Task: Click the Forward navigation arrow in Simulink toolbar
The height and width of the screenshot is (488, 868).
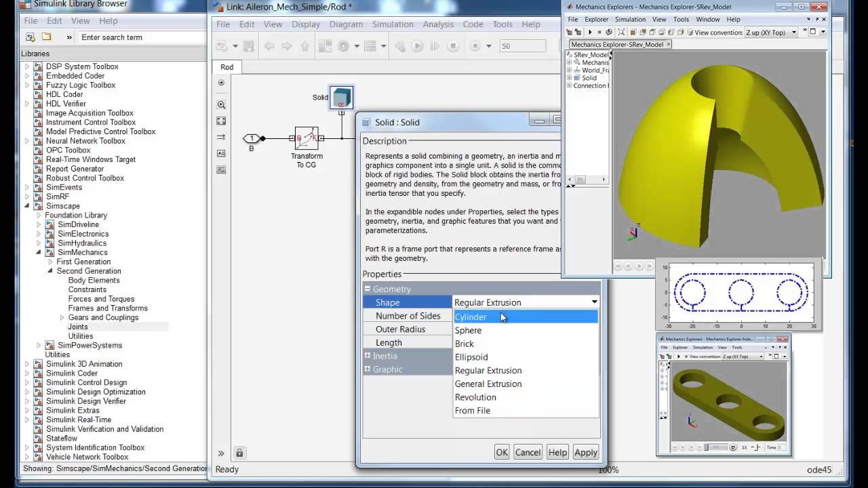Action: tap(287, 46)
